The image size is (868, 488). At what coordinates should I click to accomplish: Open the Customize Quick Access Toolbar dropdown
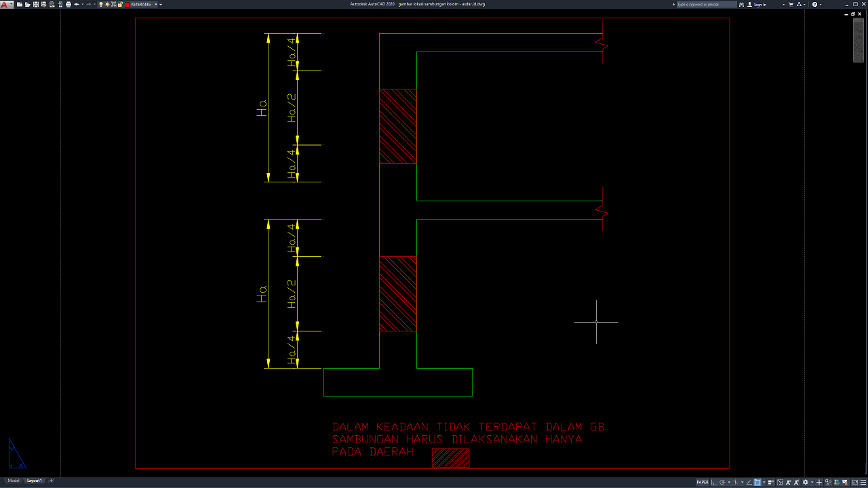(x=161, y=4)
